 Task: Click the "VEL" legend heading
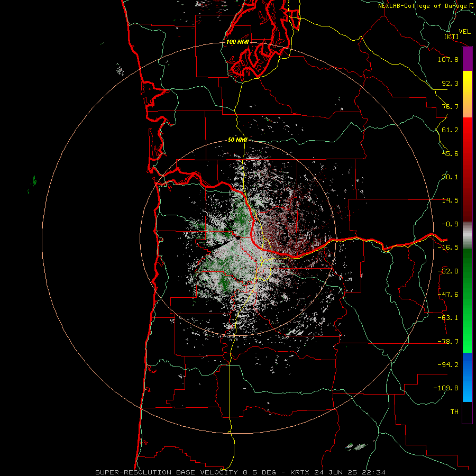pos(464,32)
